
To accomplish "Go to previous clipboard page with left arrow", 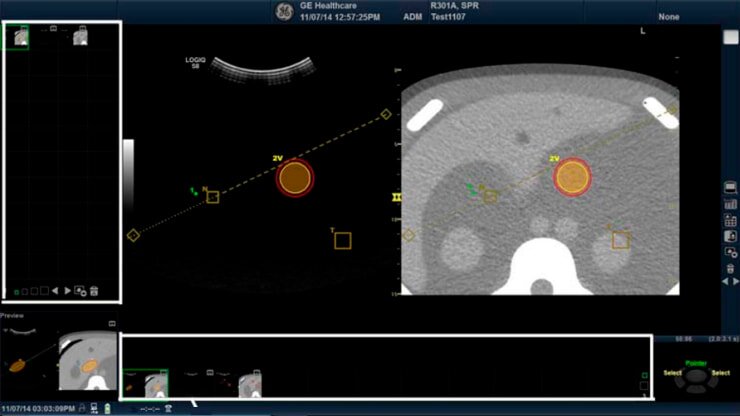I will (55, 291).
